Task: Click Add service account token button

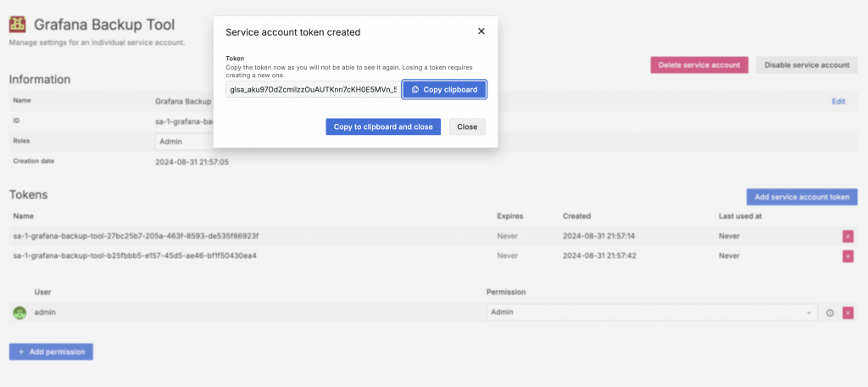Action: click(802, 197)
